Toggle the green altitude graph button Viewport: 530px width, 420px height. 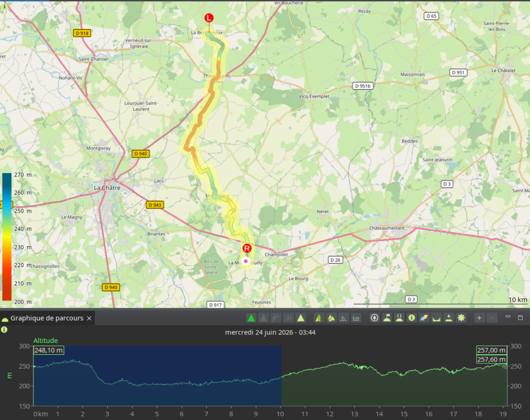[x=251, y=318]
